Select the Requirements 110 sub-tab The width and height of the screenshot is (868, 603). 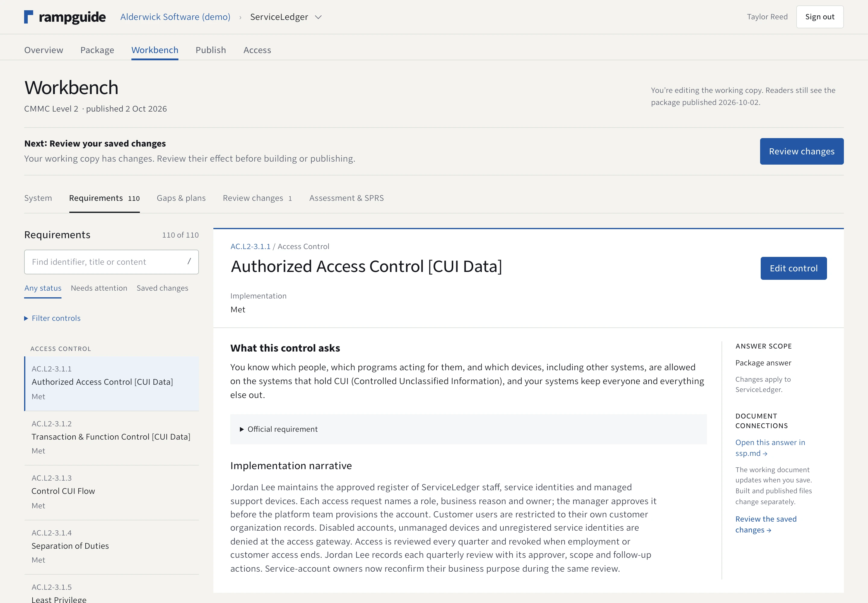(x=105, y=198)
